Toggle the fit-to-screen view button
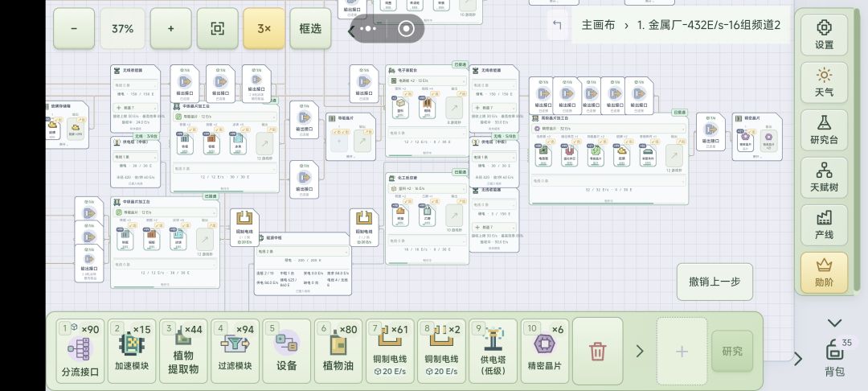The height and width of the screenshot is (391, 868). (218, 29)
